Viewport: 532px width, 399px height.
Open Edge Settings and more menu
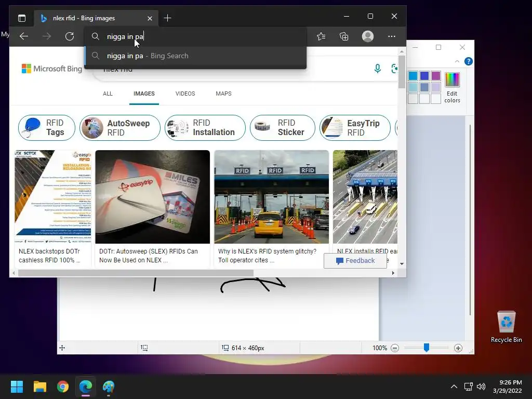pos(392,36)
